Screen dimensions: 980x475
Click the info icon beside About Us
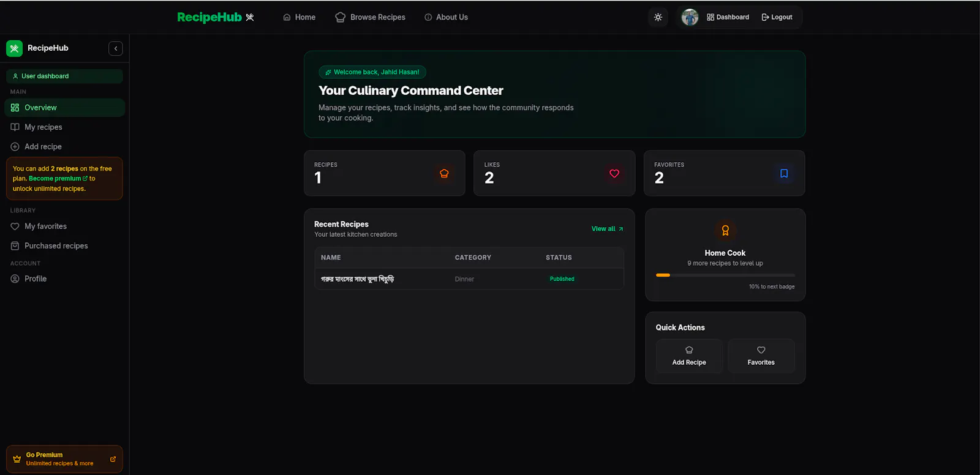(x=428, y=17)
